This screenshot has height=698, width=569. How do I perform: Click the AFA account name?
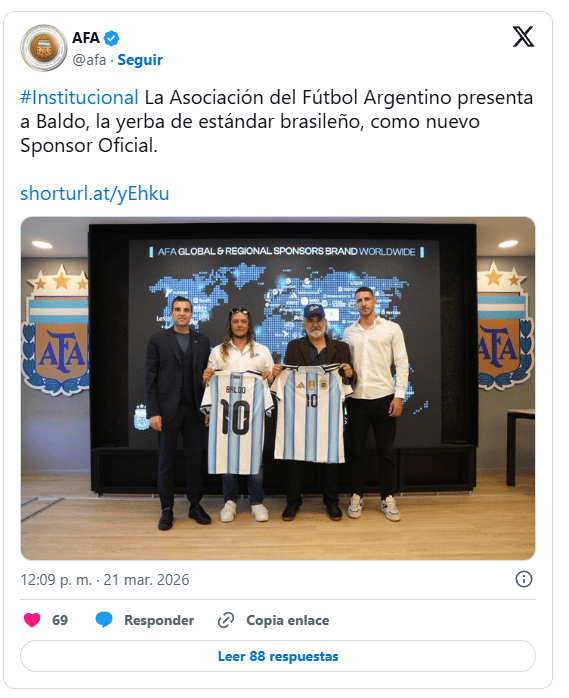(x=86, y=38)
